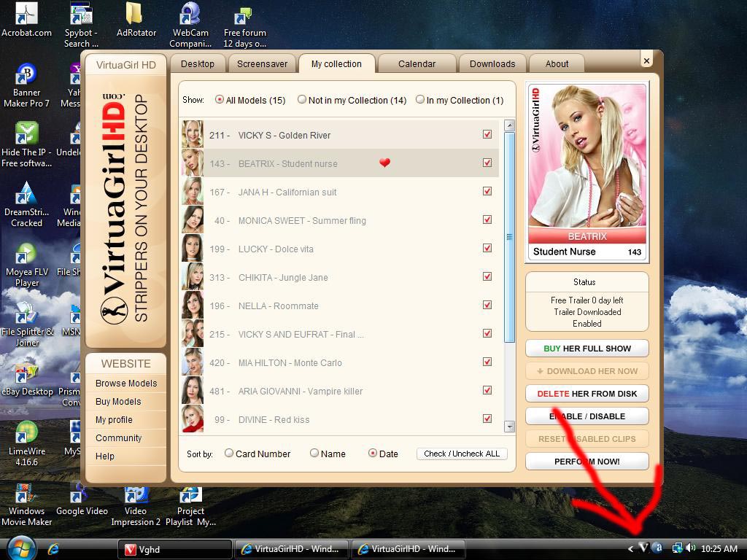Click the list scrollbar up arrow
Screen dimensions: 747x560
(509, 125)
